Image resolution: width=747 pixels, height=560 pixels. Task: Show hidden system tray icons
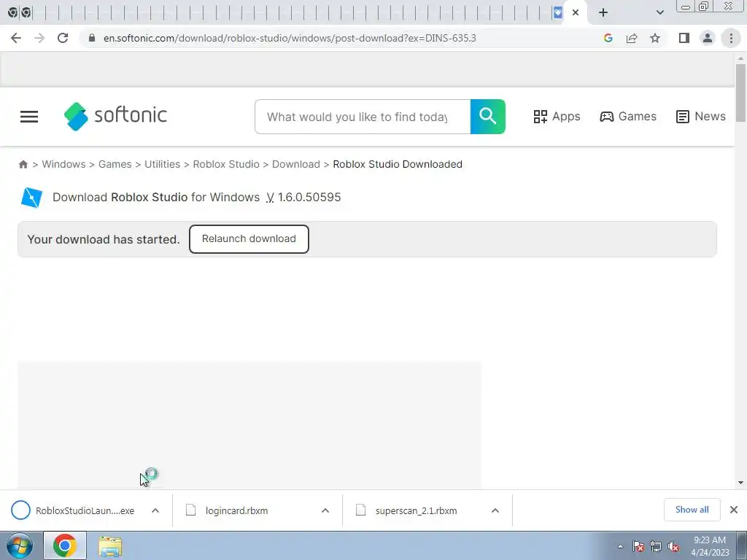620,546
